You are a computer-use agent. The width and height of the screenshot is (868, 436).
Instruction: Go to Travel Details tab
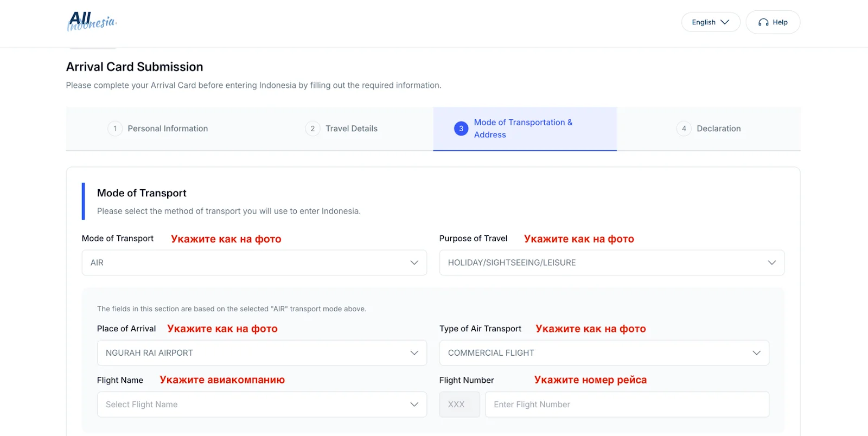click(351, 129)
